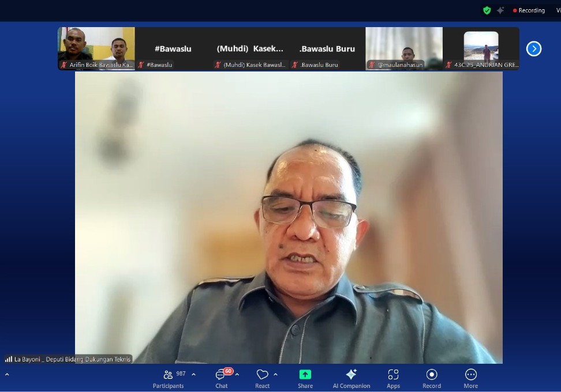Click the red Recording indicator

click(x=529, y=10)
